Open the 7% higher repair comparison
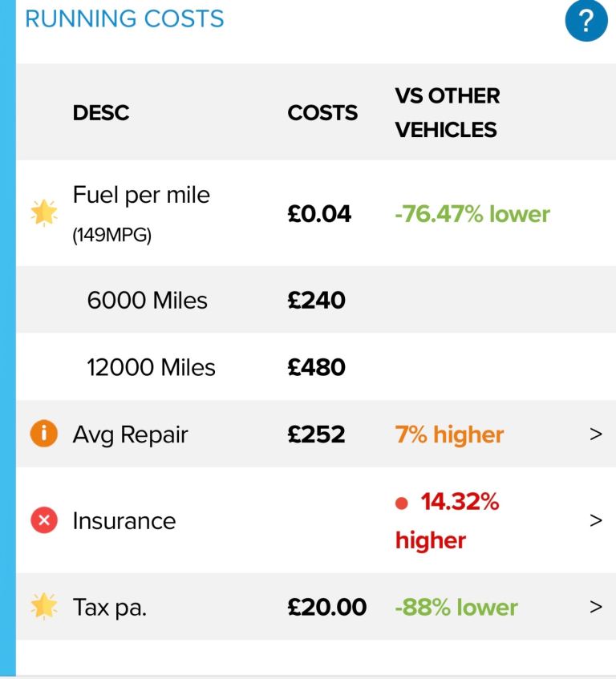616x679 pixels. click(449, 434)
